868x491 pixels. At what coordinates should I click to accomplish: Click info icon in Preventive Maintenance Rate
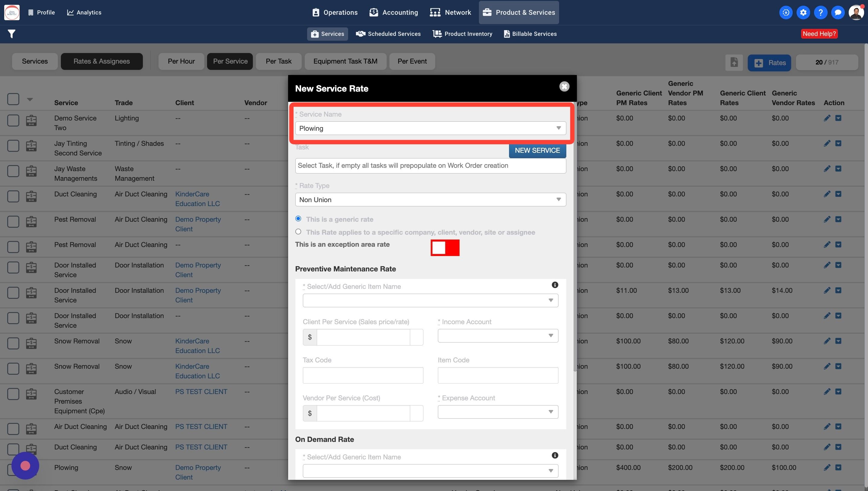tap(555, 285)
